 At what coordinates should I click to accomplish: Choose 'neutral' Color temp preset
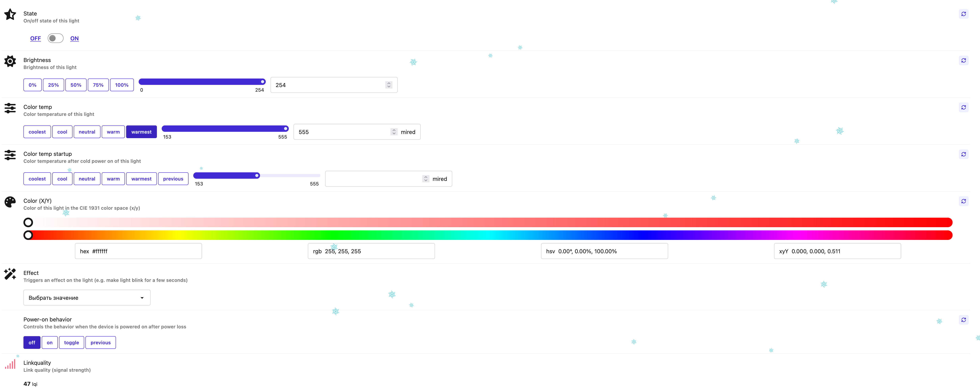[x=87, y=132]
